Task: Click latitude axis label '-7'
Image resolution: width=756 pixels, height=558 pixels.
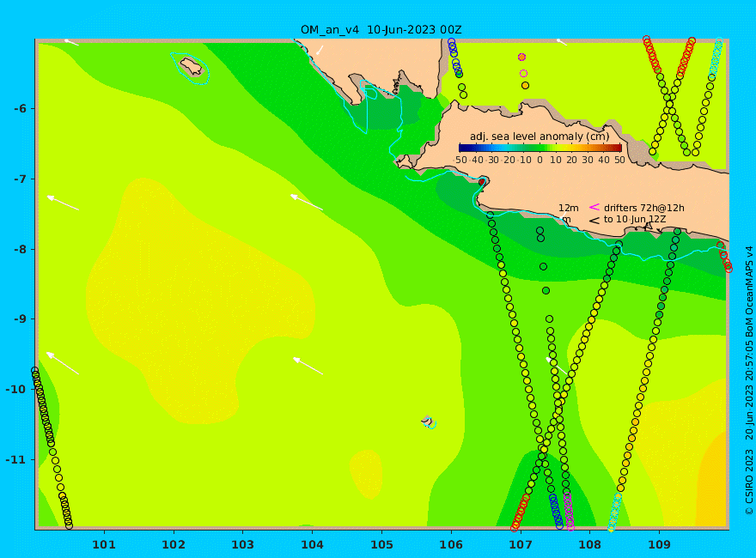Action: [20, 179]
